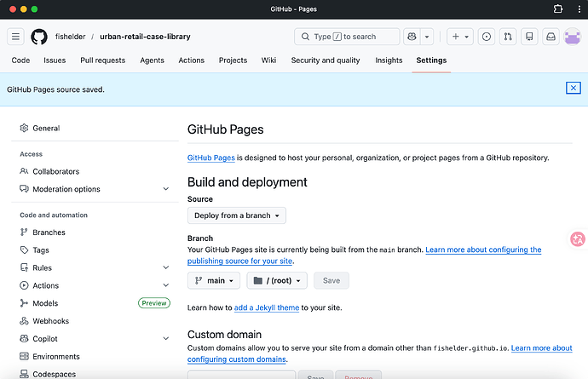Open the Insights tab
Screen dimensions: 588x379
[x=389, y=60]
